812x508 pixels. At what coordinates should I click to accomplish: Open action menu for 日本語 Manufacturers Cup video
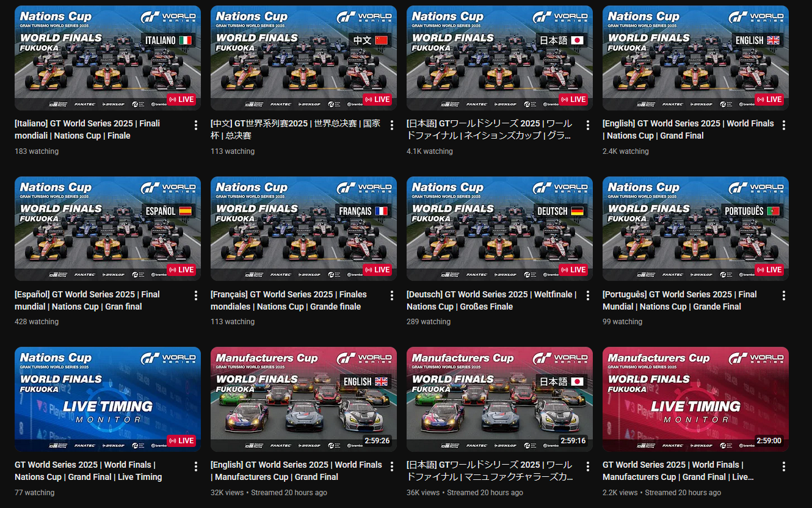[x=588, y=466]
